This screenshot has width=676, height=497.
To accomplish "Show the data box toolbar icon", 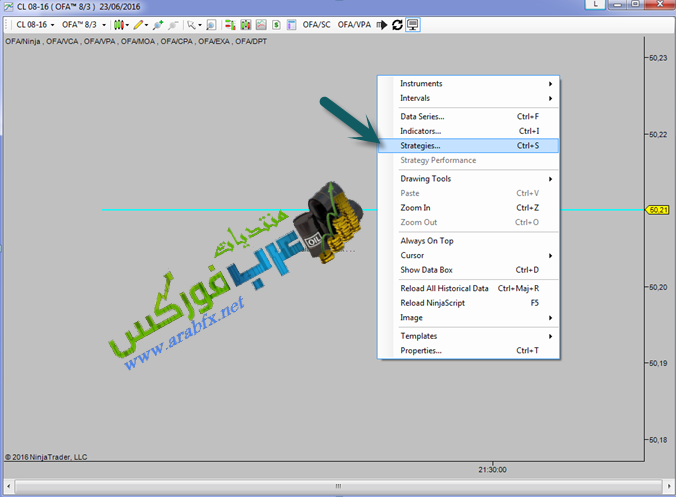I will (211, 25).
